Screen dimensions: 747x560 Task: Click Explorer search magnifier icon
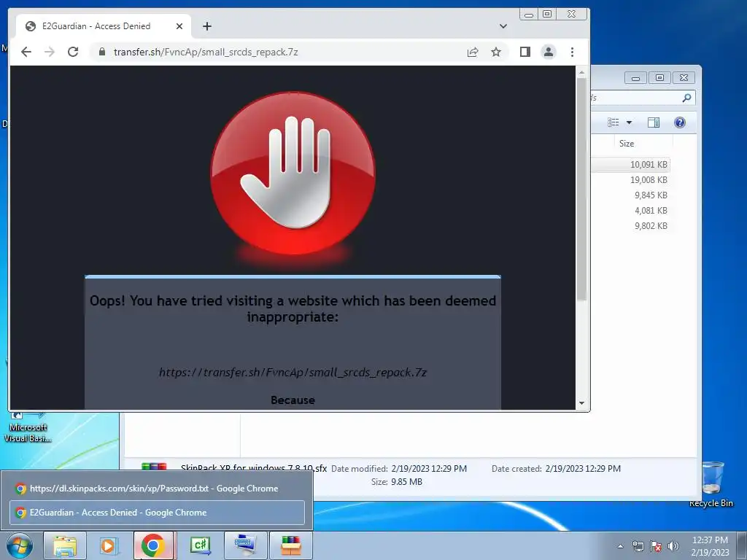[x=686, y=98]
